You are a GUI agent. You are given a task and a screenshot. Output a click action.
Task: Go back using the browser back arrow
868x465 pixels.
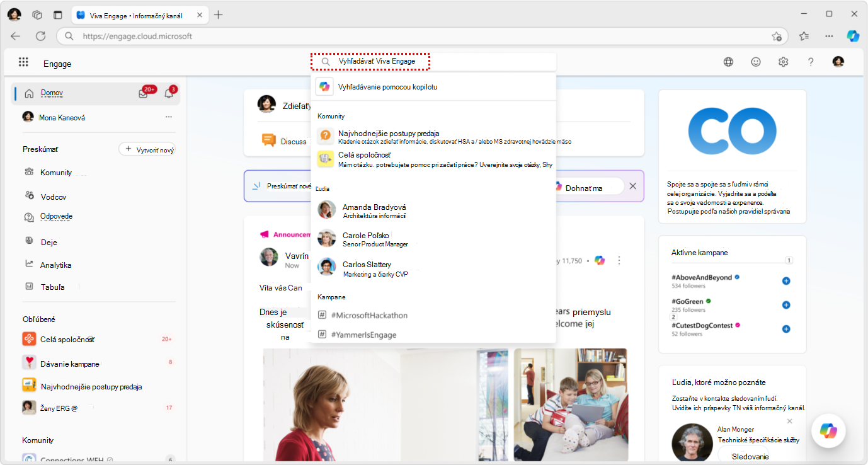tap(15, 36)
